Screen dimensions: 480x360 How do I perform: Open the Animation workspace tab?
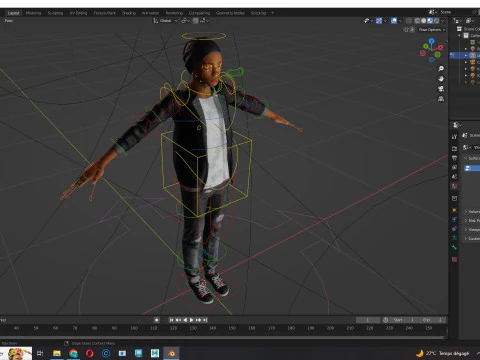click(x=150, y=13)
